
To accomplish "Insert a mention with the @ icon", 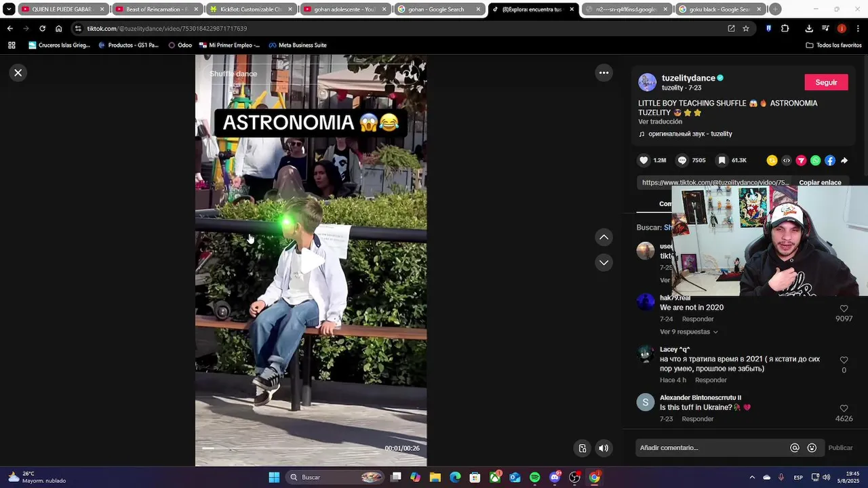I will pyautogui.click(x=795, y=448).
